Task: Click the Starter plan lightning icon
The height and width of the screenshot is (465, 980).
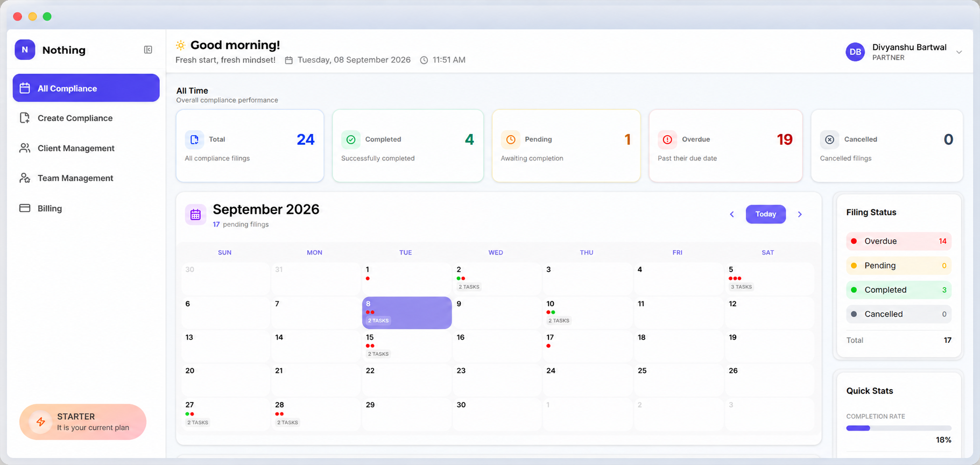Action: click(x=41, y=422)
